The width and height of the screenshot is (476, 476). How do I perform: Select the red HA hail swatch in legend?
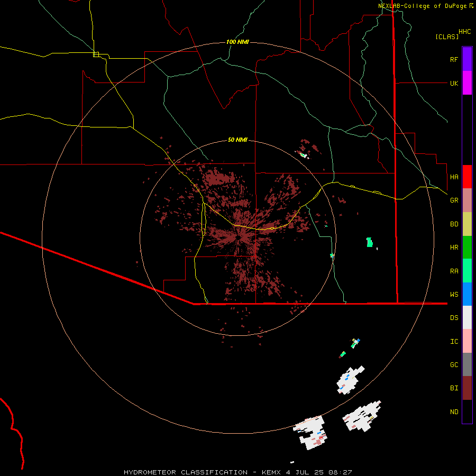(467, 177)
